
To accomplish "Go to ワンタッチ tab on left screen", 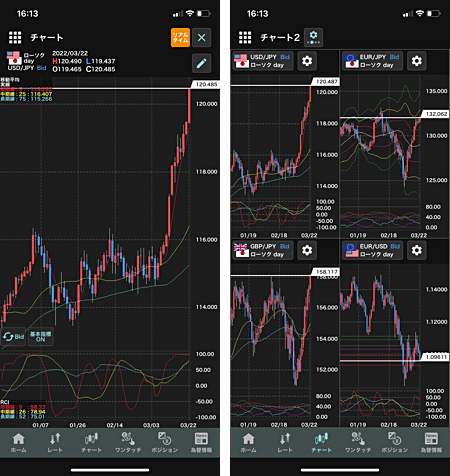I will point(128,442).
